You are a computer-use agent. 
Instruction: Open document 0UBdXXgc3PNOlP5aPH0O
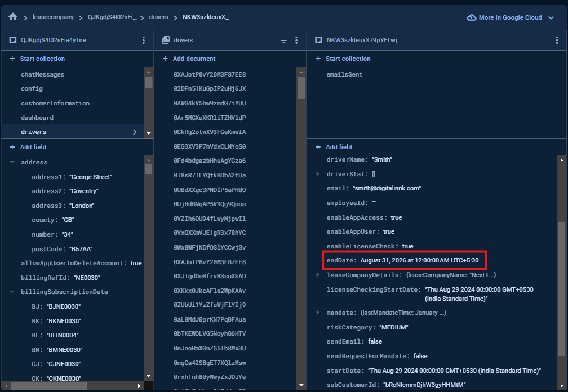click(210, 190)
